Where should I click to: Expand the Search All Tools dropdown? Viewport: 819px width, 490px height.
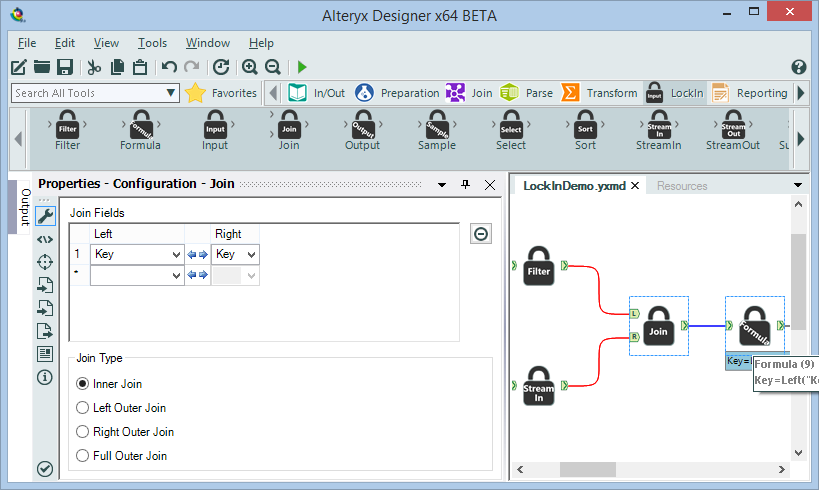point(171,93)
